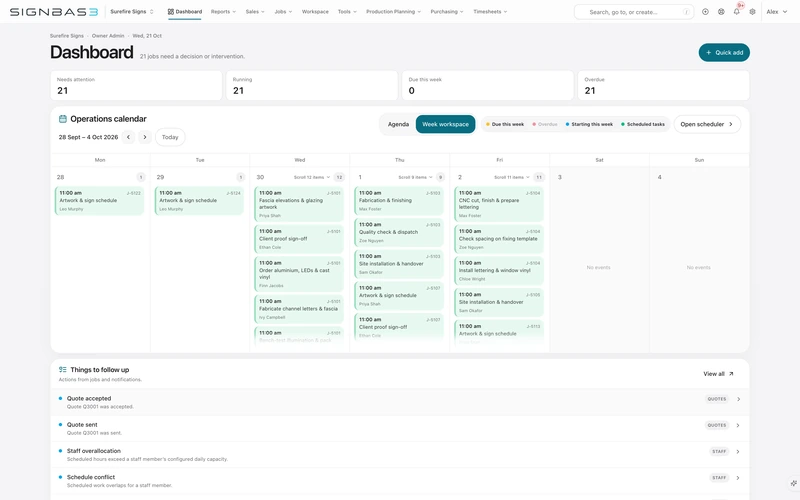
Task: Open Scroll 12 items on Wednesday
Action: click(x=312, y=177)
